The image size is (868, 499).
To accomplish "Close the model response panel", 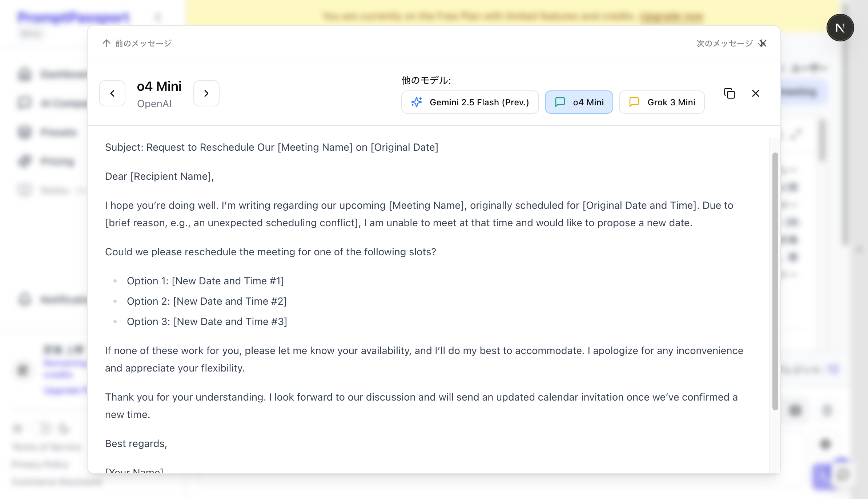I will (x=755, y=93).
